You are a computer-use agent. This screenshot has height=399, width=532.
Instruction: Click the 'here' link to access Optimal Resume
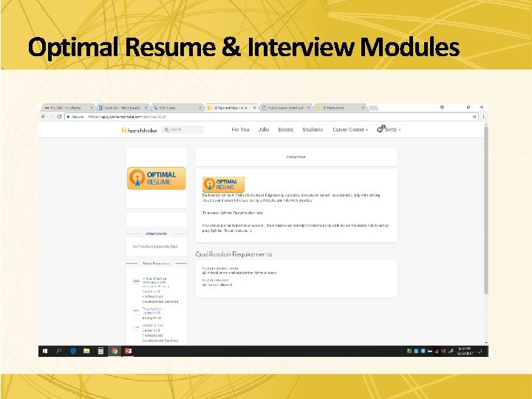coord(259,213)
